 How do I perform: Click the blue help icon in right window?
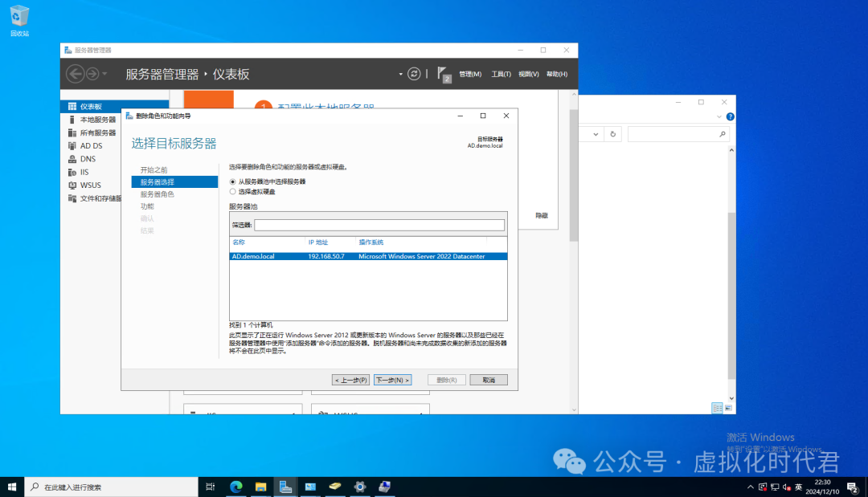[730, 116]
